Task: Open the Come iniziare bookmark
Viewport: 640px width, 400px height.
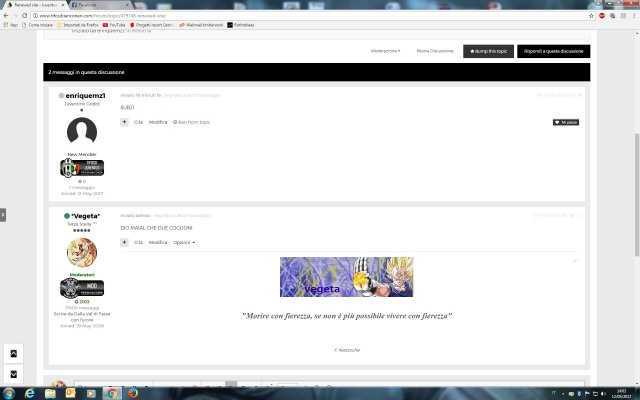Action: tap(38, 25)
